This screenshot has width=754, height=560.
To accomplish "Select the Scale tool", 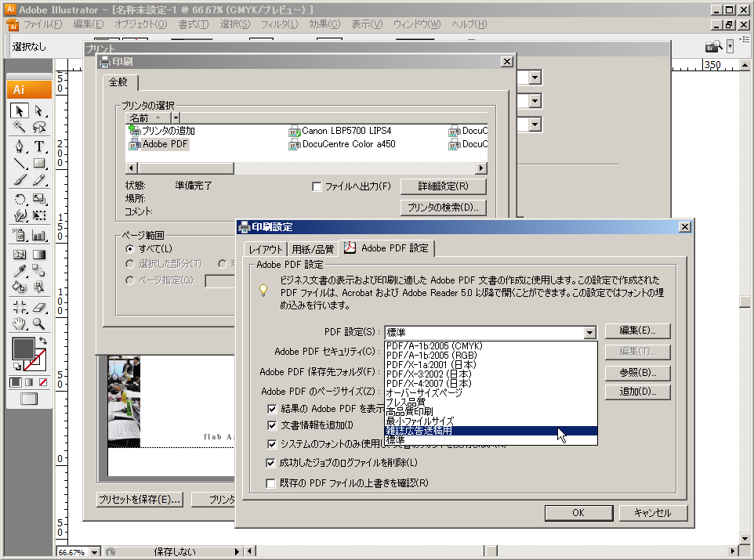I will [39, 199].
